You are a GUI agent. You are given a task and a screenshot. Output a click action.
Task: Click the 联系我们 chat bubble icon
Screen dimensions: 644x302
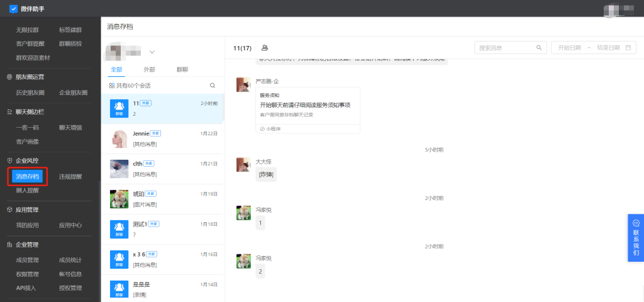636,223
